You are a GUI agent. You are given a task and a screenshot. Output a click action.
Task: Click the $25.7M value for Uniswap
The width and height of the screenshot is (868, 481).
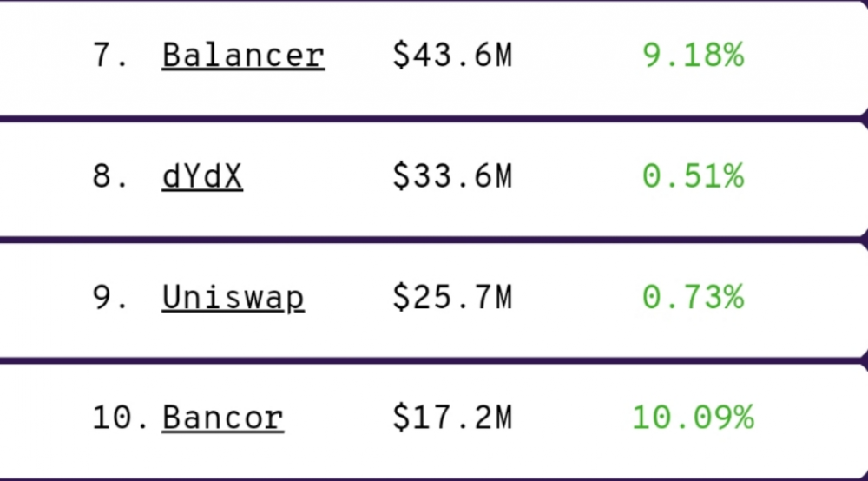pos(452,298)
